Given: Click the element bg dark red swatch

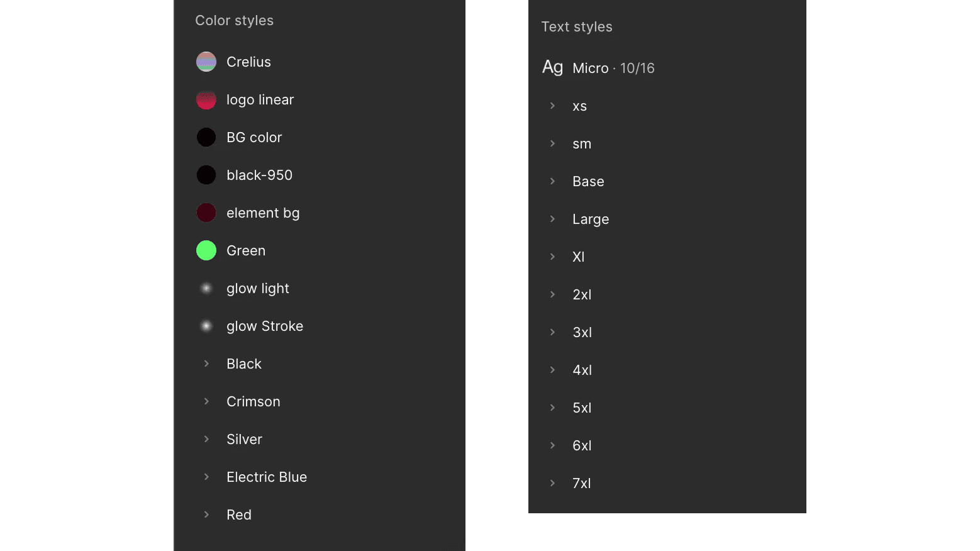Looking at the screenshot, I should pyautogui.click(x=206, y=213).
